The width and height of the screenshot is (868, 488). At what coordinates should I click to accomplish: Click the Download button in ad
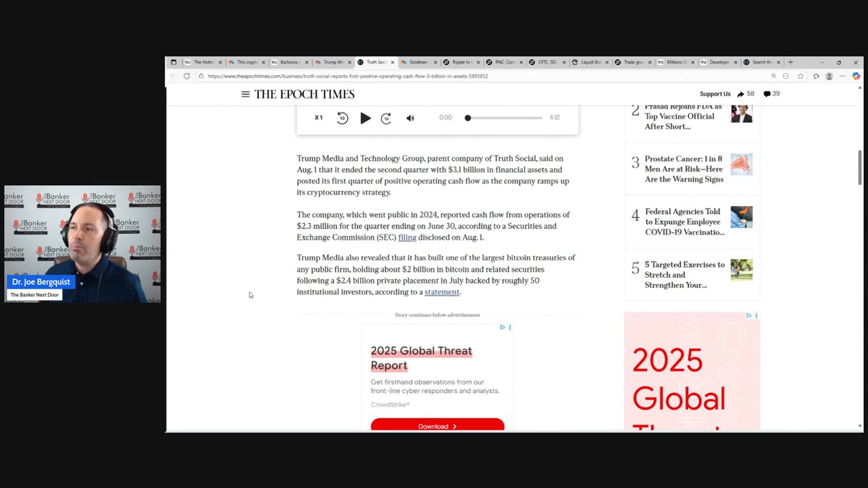(x=437, y=426)
